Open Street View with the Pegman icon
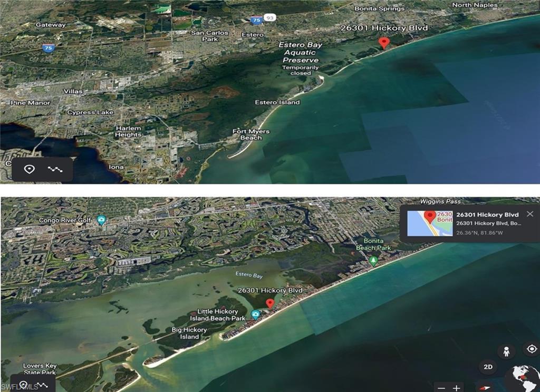The height and width of the screenshot is (392, 540). (x=506, y=351)
